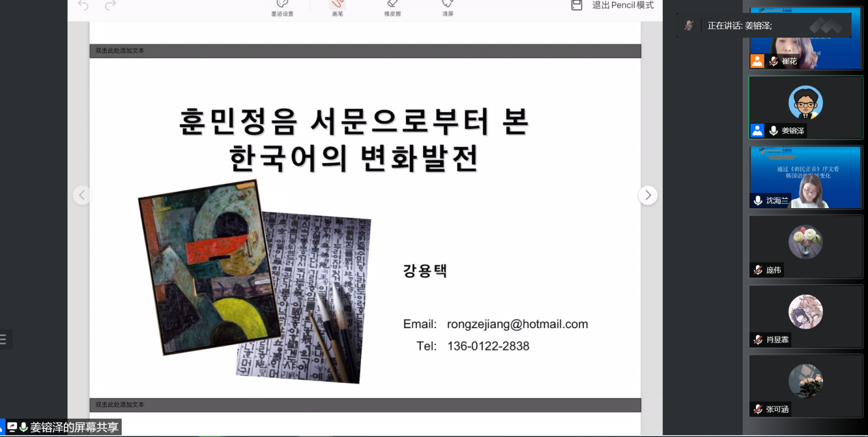Click 张可涵's muted microphone icon
Viewport: 868px width, 437px height.
(758, 409)
